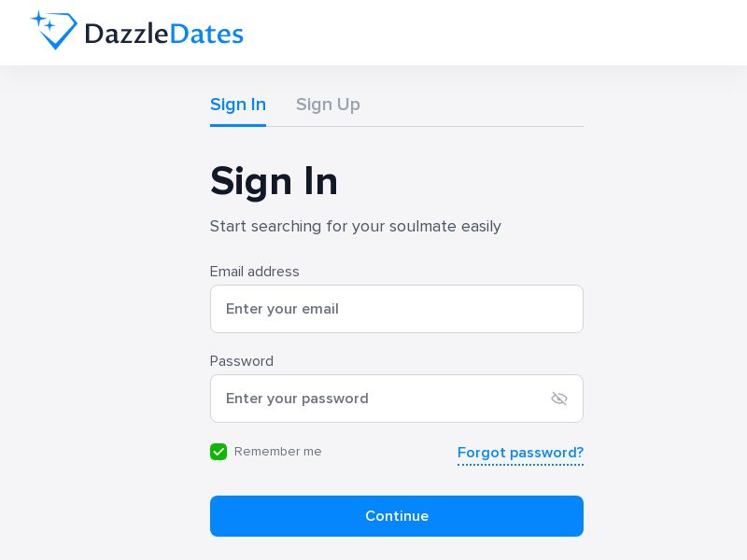Click inside the email address field
The width and height of the screenshot is (747, 560).
397,309
